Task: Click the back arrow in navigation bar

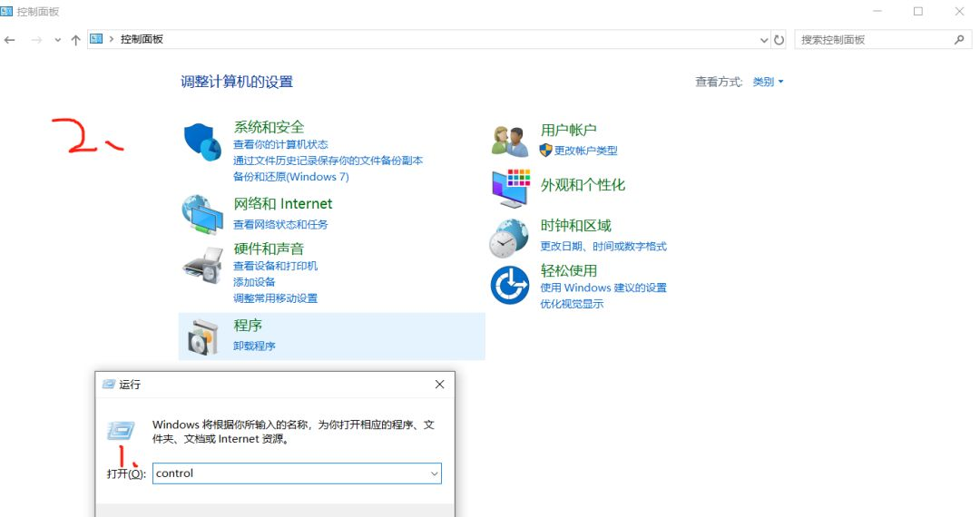Action: [x=9, y=40]
